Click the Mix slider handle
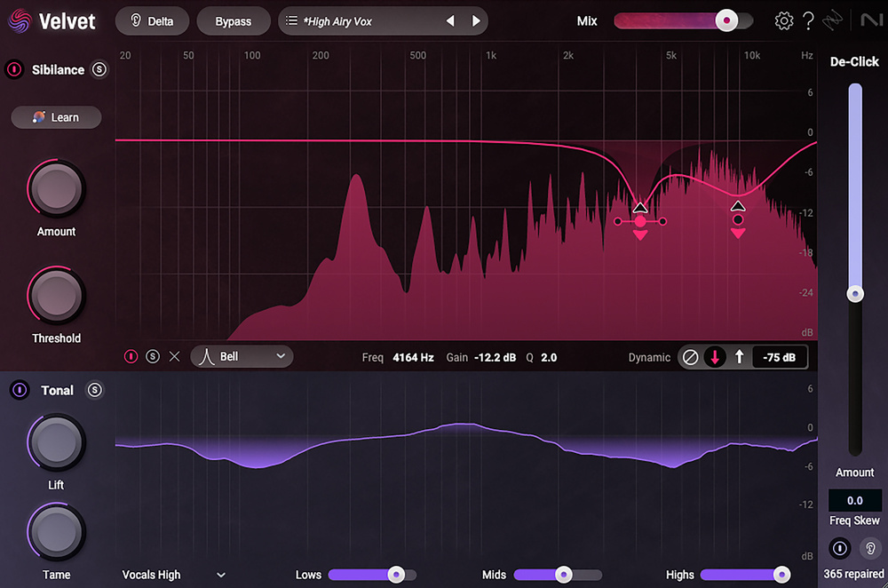The width and height of the screenshot is (888, 588). click(726, 20)
